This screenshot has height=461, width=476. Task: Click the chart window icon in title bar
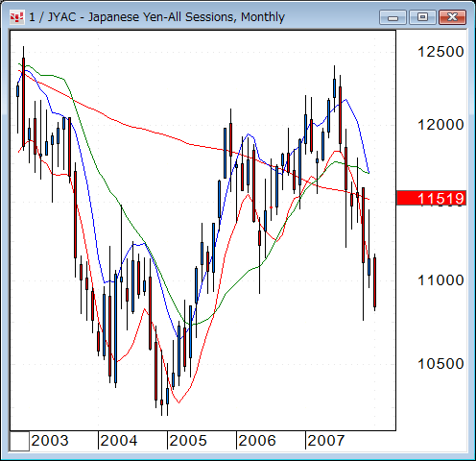click(x=16, y=17)
